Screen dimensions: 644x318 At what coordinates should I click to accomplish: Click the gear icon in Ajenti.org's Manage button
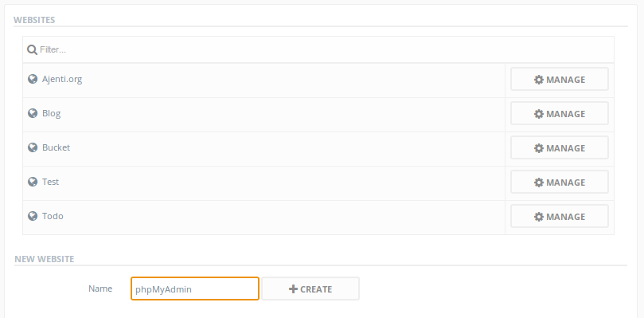[x=538, y=80]
